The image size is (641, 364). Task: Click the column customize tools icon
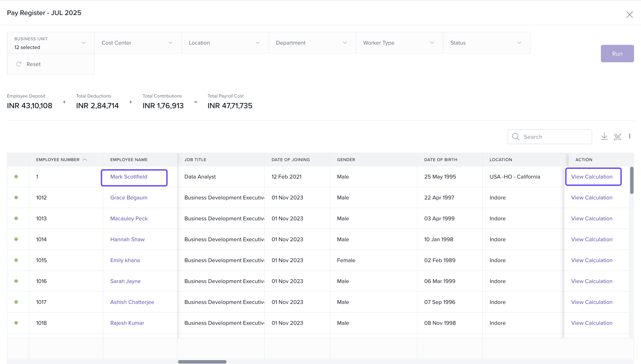pyautogui.click(x=617, y=137)
